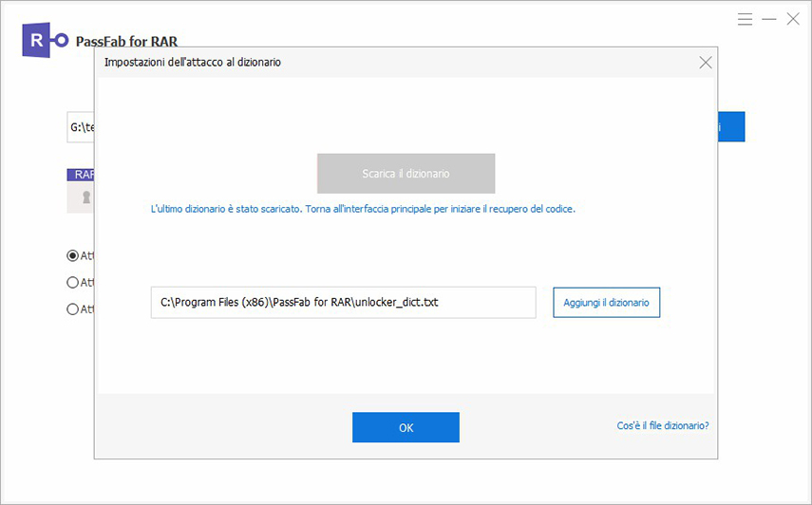
Task: Open the hamburger menu in title bar
Action: point(746,19)
